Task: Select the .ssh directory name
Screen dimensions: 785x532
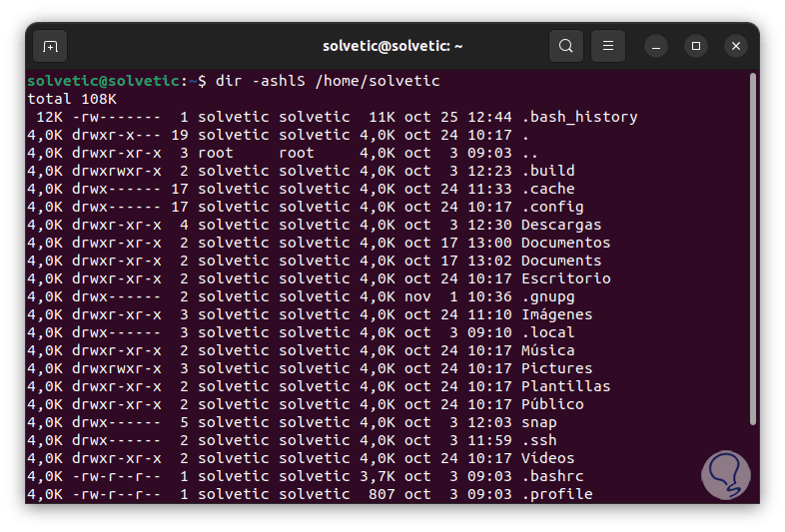Action: point(538,440)
